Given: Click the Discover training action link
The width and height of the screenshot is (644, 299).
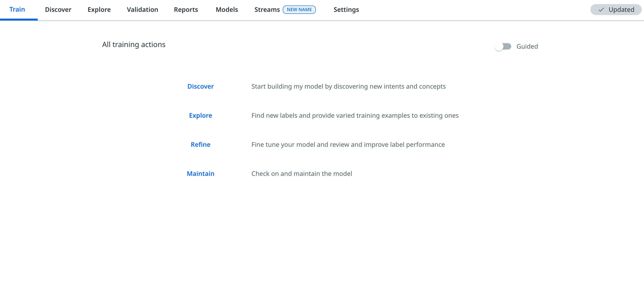Looking at the screenshot, I should (x=201, y=86).
